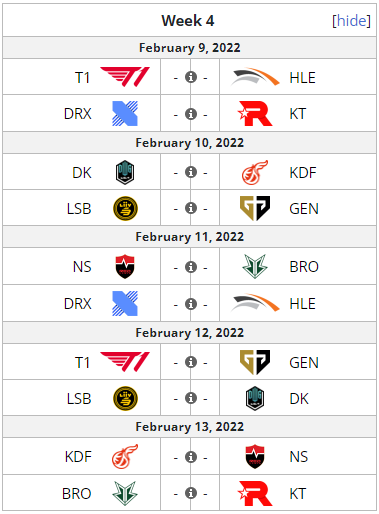Click the Nongshim RedForce logo on February 13
379x514 pixels.
(255, 457)
